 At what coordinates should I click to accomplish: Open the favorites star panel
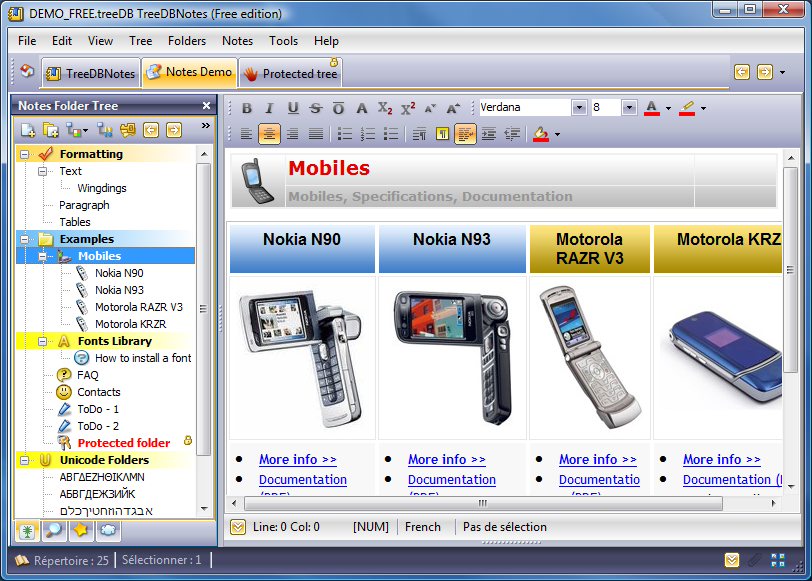tap(81, 530)
